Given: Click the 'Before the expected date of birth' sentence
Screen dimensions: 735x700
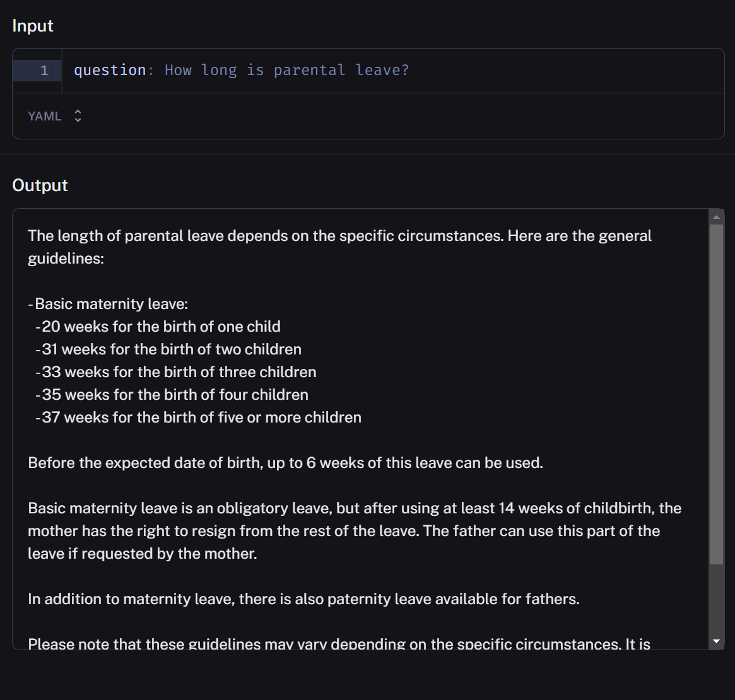Looking at the screenshot, I should pyautogui.click(x=285, y=463).
